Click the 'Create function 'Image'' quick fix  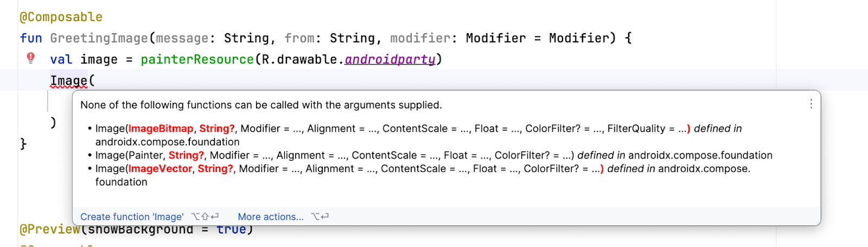132,217
